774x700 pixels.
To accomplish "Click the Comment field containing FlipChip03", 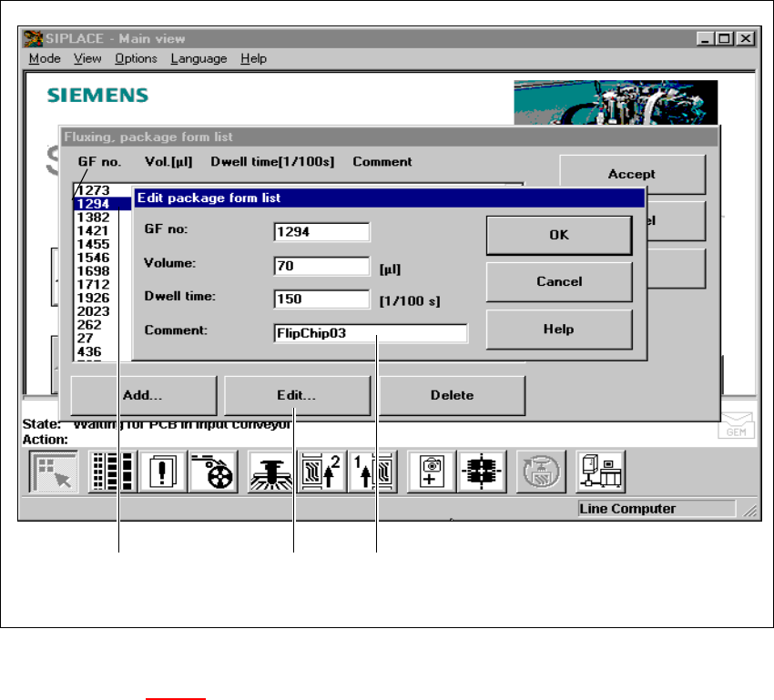I will (x=371, y=333).
